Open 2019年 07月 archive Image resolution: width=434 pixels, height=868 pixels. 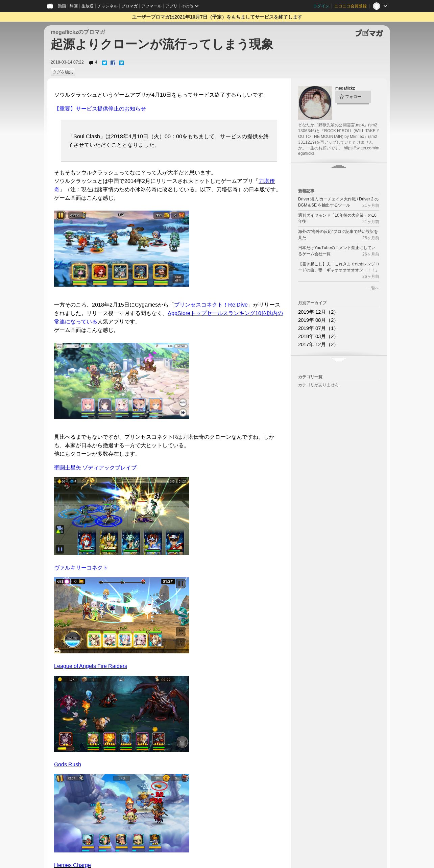coord(318,328)
